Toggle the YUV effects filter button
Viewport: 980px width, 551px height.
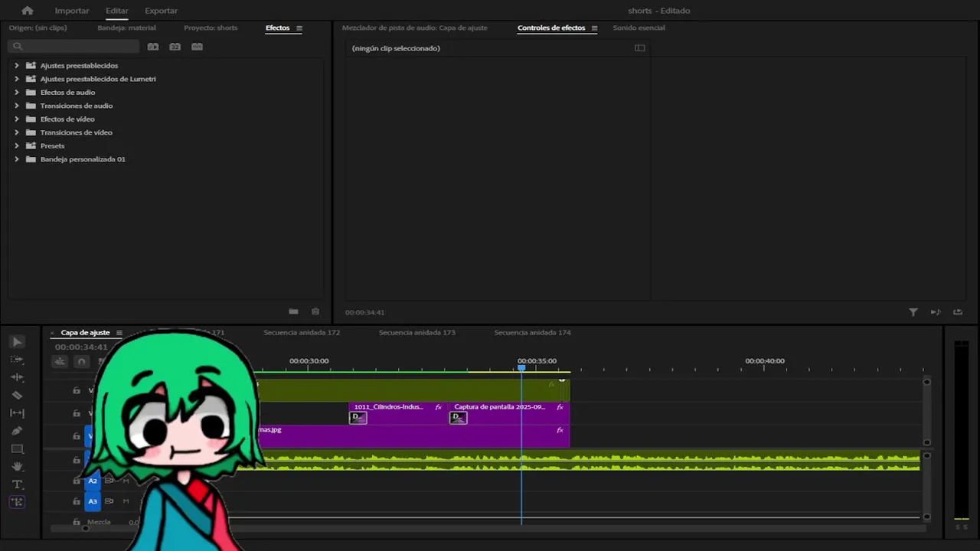(198, 47)
